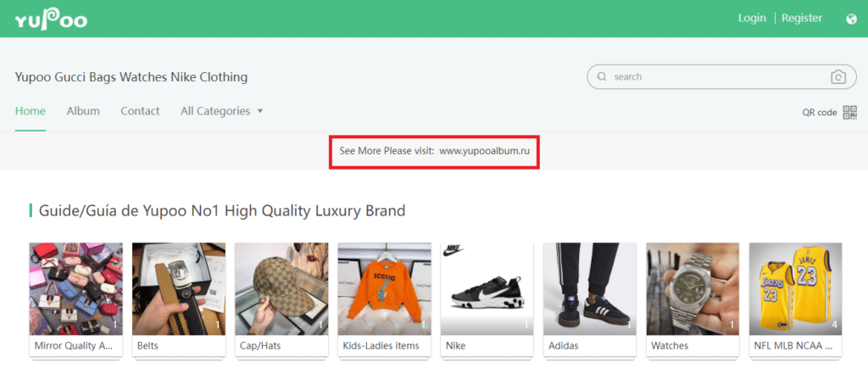The width and height of the screenshot is (868, 374).
Task: Click the search magnifier icon
Action: [602, 77]
